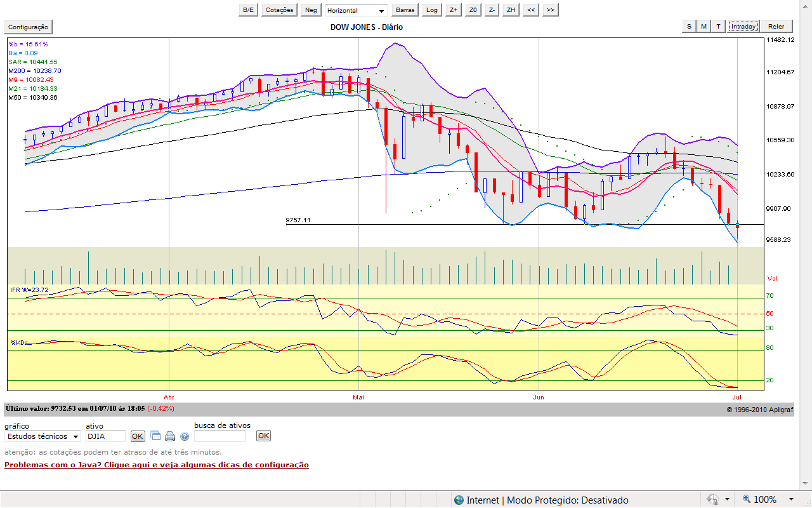Viewport: 812px width, 508px height.
Task: Select the S (weekly) period tab
Action: (689, 26)
